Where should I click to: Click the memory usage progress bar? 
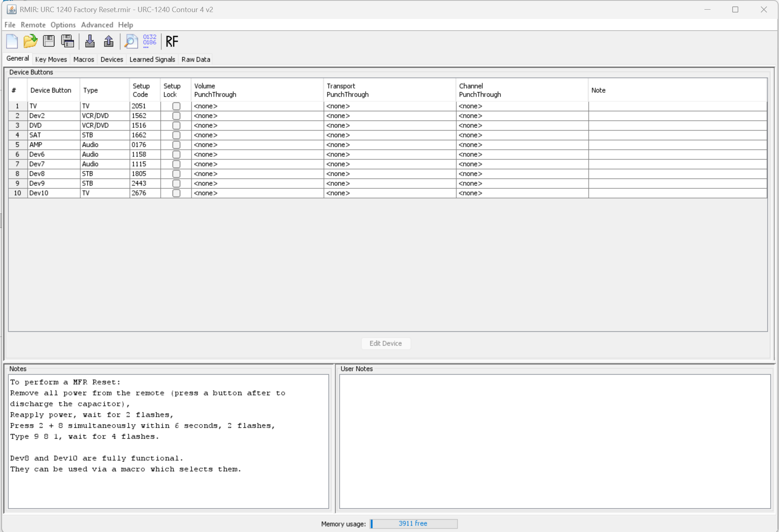click(x=413, y=523)
